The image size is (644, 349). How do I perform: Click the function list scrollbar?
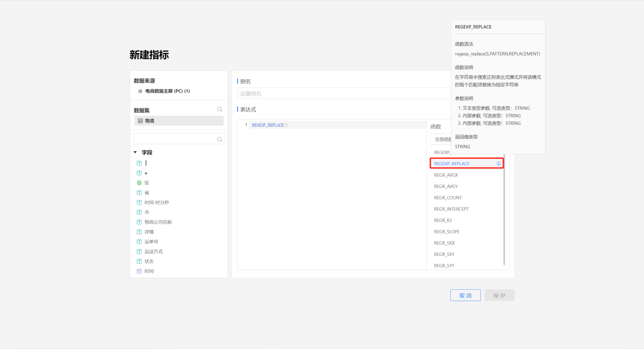[x=504, y=210]
